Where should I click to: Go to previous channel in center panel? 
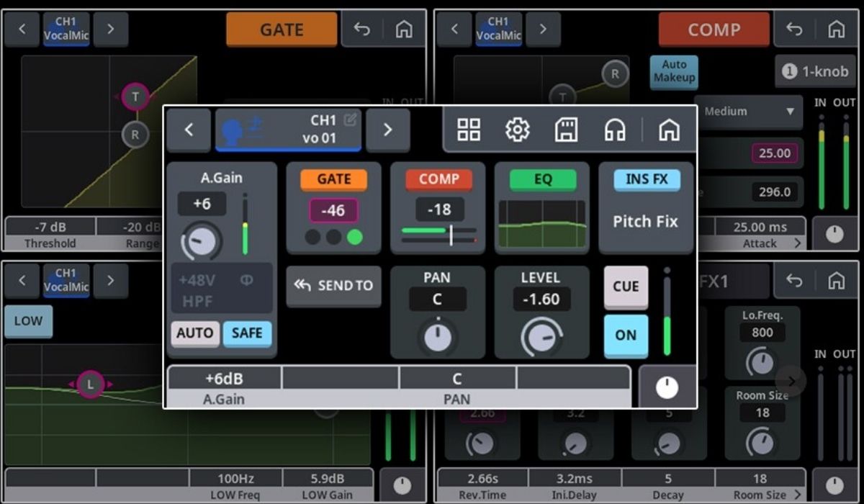point(189,130)
